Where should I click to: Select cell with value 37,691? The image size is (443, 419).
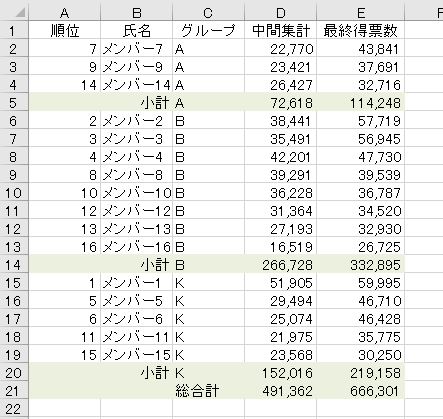point(360,67)
